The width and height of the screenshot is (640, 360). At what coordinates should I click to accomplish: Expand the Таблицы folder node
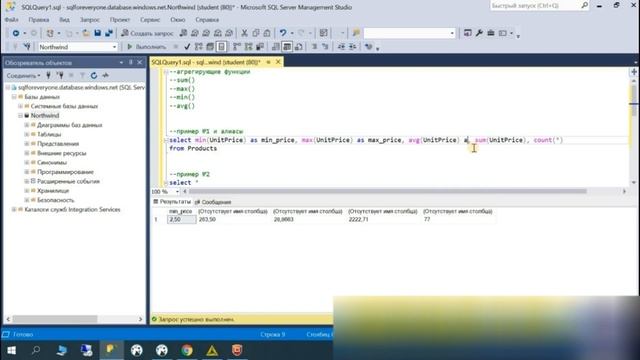(27, 134)
